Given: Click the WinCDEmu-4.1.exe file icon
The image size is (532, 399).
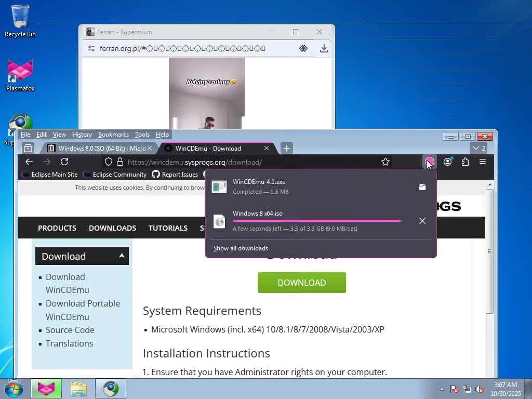Looking at the screenshot, I should click(219, 187).
